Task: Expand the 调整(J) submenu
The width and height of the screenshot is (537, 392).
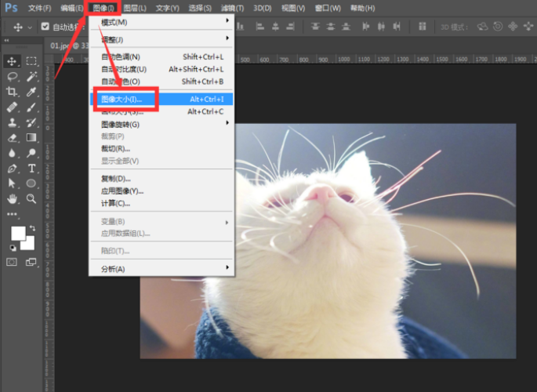Action: (161, 40)
